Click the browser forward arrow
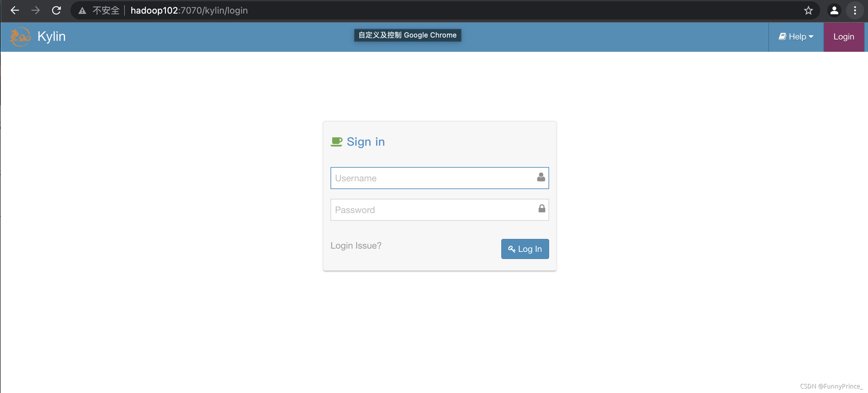This screenshot has height=393, width=868. [x=35, y=10]
